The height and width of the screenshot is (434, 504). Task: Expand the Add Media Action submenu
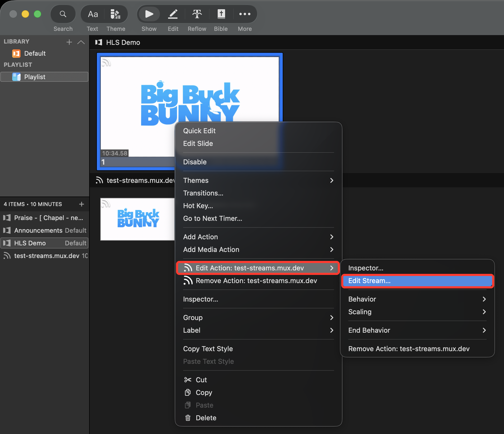tap(258, 250)
